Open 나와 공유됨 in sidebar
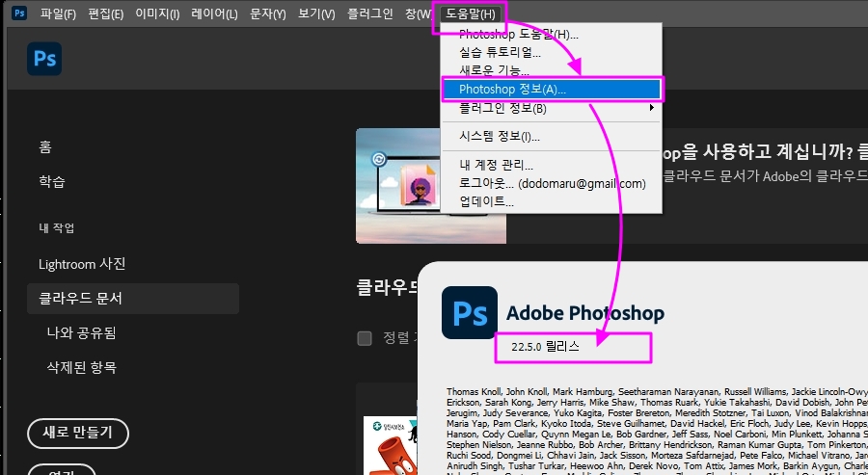This screenshot has width=868, height=475. pos(81,333)
